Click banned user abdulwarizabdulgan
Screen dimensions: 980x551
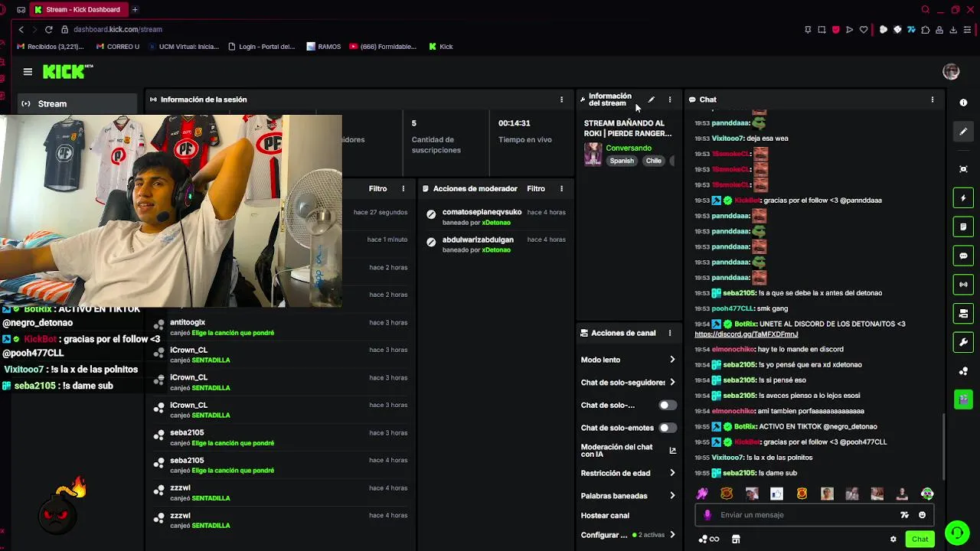click(478, 240)
